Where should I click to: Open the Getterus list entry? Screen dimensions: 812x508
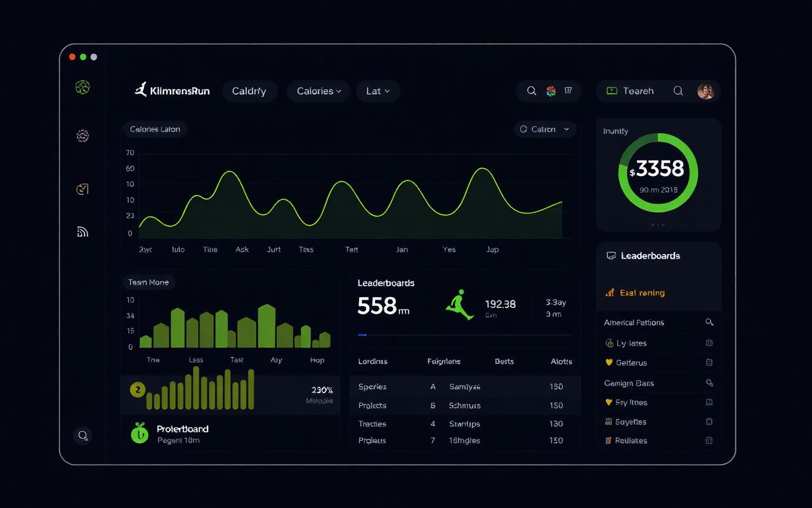658,363
